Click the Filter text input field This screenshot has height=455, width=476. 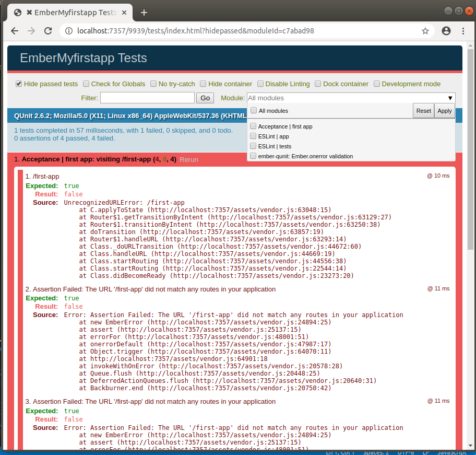coord(147,98)
